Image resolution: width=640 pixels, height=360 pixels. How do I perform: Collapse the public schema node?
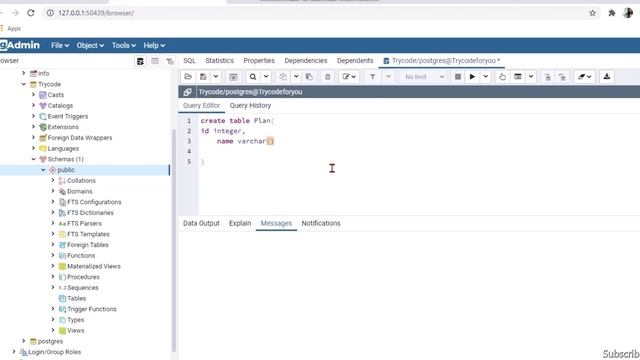[x=43, y=170]
